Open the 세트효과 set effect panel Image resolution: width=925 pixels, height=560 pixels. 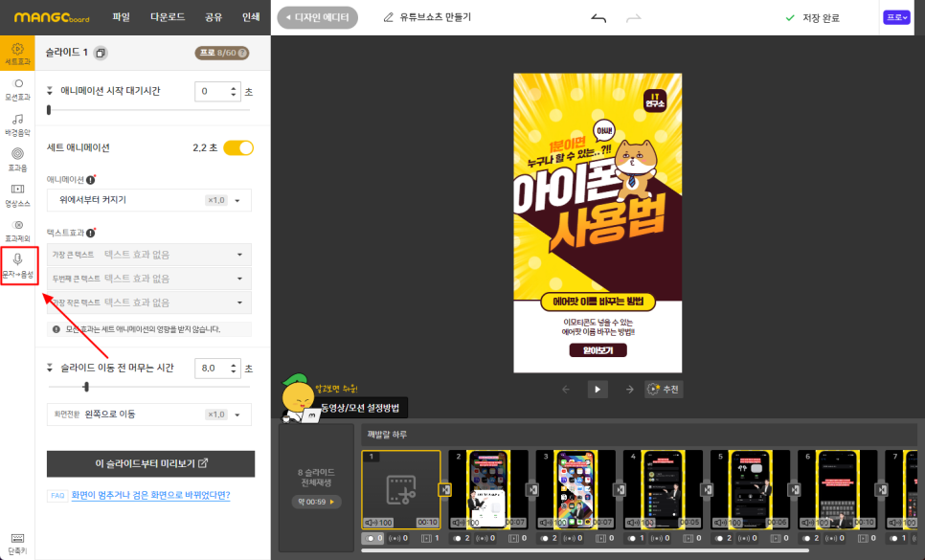click(x=17, y=53)
